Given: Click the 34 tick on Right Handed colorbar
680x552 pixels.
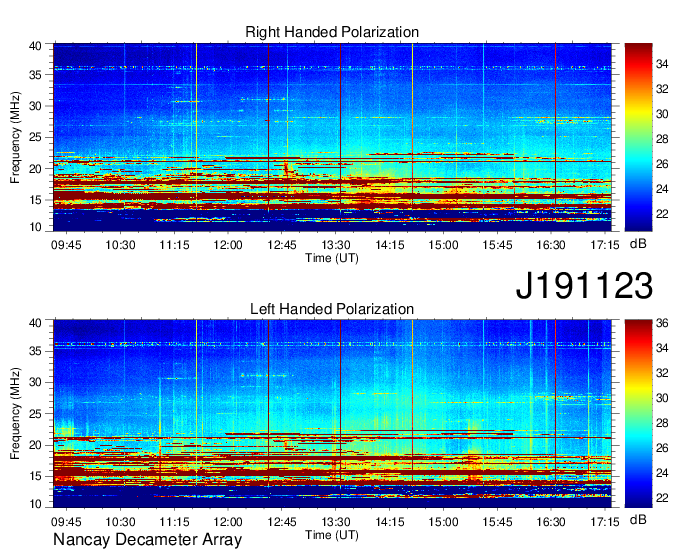Looking at the screenshot, I should (662, 64).
